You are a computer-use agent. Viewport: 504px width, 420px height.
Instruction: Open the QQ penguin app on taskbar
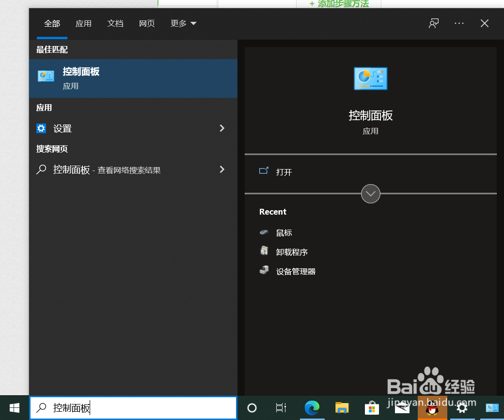pyautogui.click(x=432, y=409)
